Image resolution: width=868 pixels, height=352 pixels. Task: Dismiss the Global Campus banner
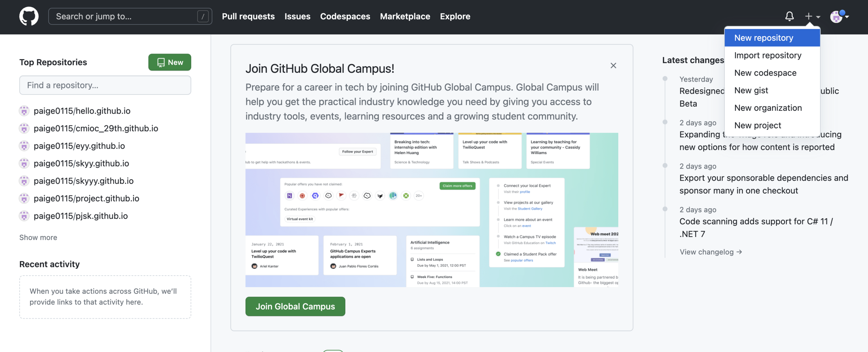click(613, 65)
